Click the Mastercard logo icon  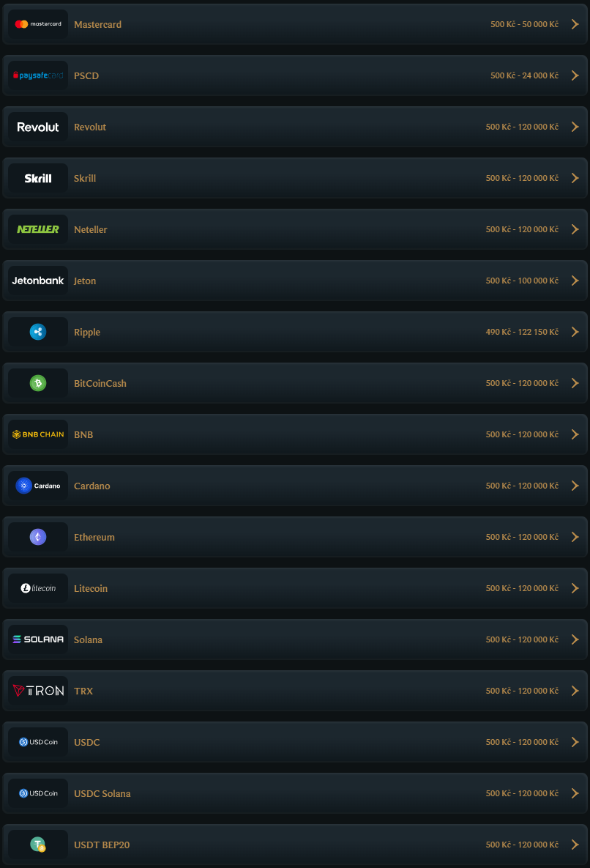(x=38, y=24)
